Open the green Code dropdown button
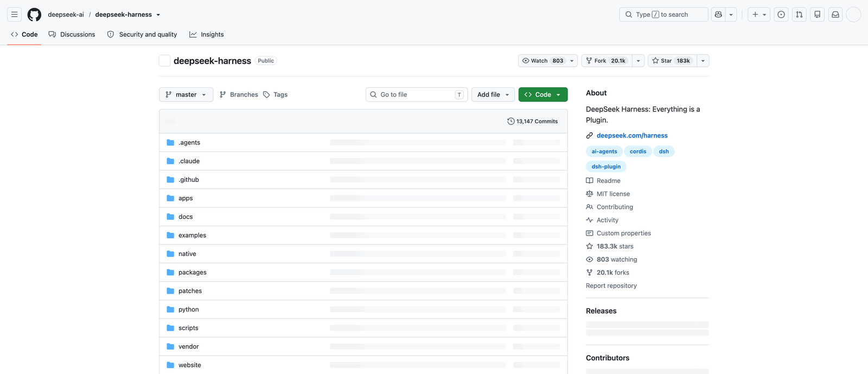Screen dimensions: 868x374 coord(543,94)
